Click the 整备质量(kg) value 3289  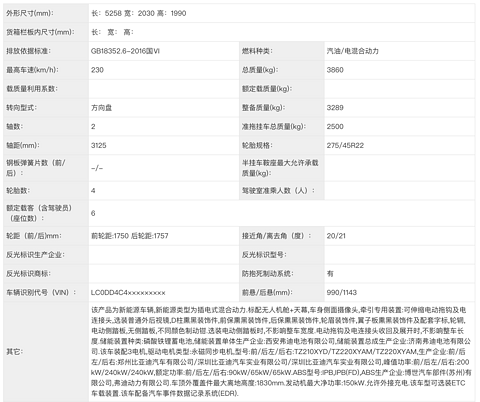[x=335, y=108]
